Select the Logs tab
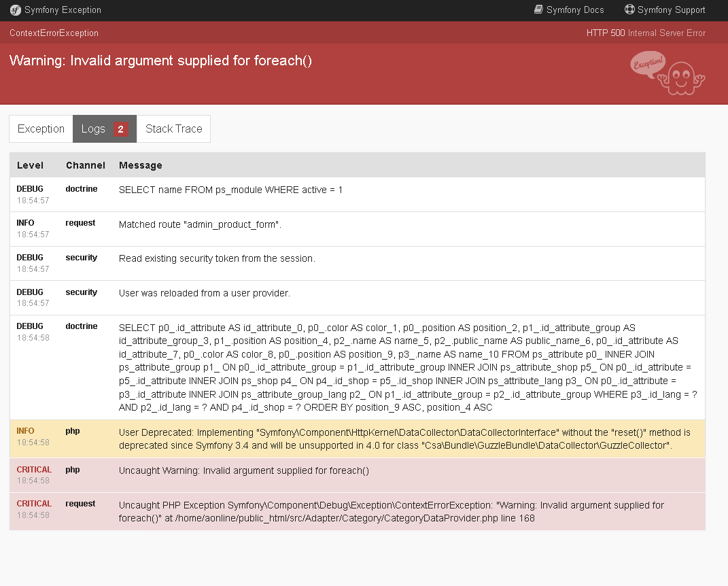728x586 pixels. 105,128
